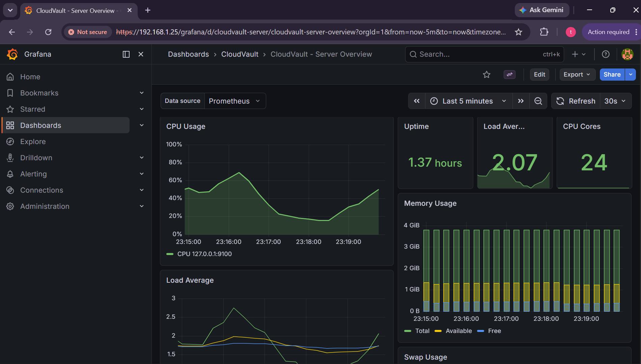Open a new browser tab
The height and width of the screenshot is (364, 641).
coord(148,10)
